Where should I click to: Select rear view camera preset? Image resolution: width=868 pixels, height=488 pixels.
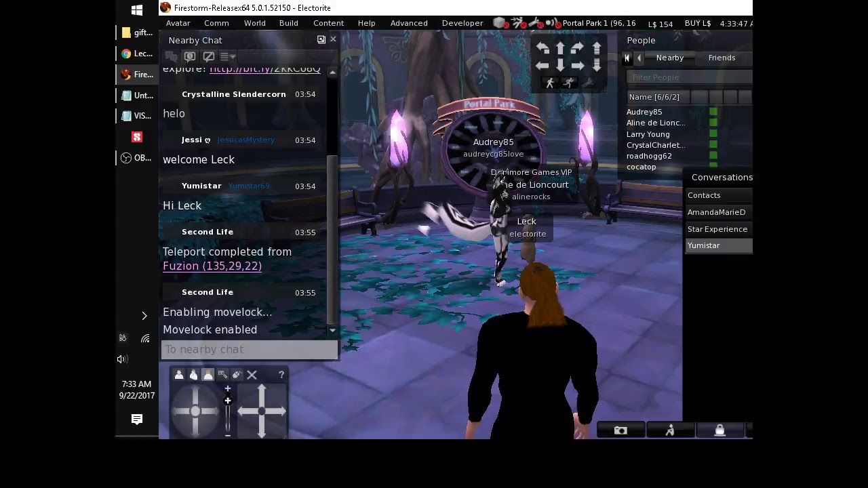pos(208,375)
